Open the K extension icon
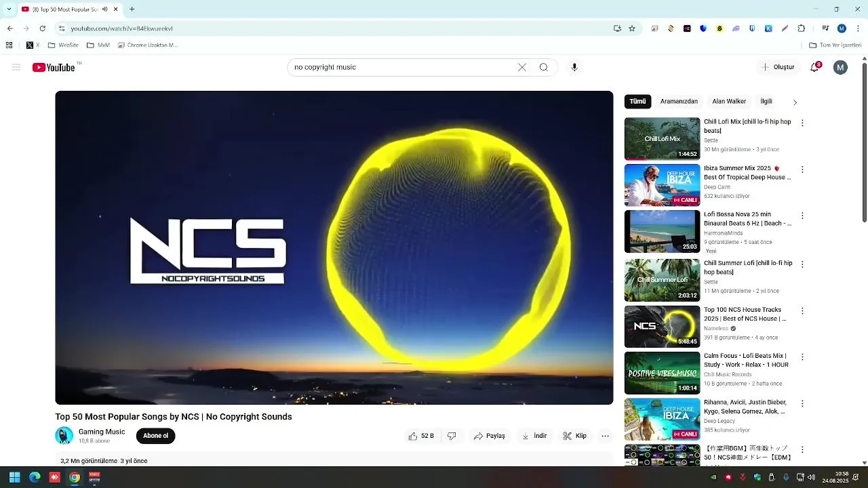The width and height of the screenshot is (868, 488). 768,28
